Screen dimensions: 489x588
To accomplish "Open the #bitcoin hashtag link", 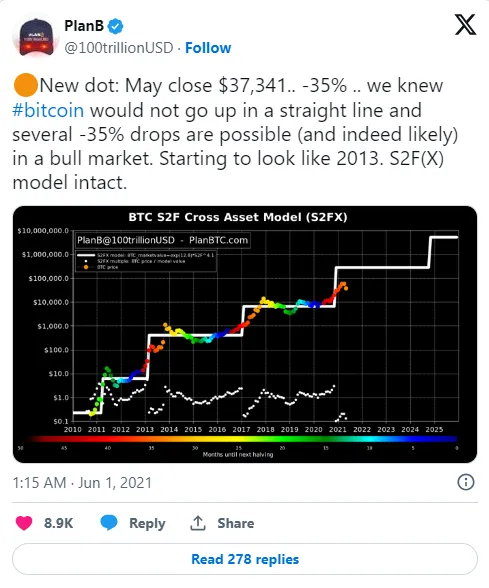I will click(x=48, y=110).
